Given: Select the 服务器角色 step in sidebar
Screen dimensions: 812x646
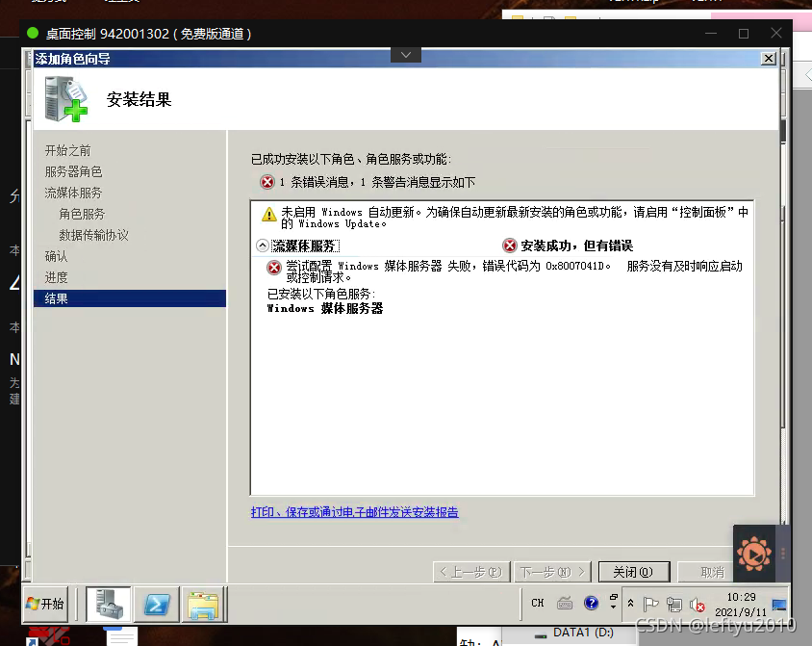Looking at the screenshot, I should point(73,171).
